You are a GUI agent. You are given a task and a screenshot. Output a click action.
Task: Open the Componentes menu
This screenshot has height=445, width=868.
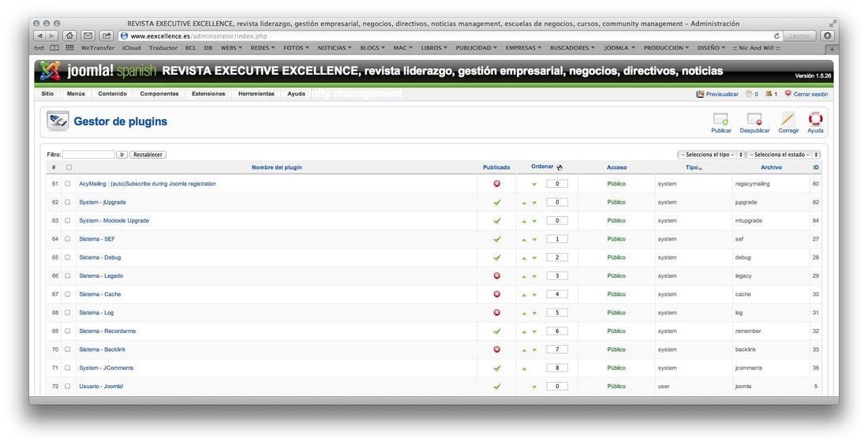click(x=159, y=94)
